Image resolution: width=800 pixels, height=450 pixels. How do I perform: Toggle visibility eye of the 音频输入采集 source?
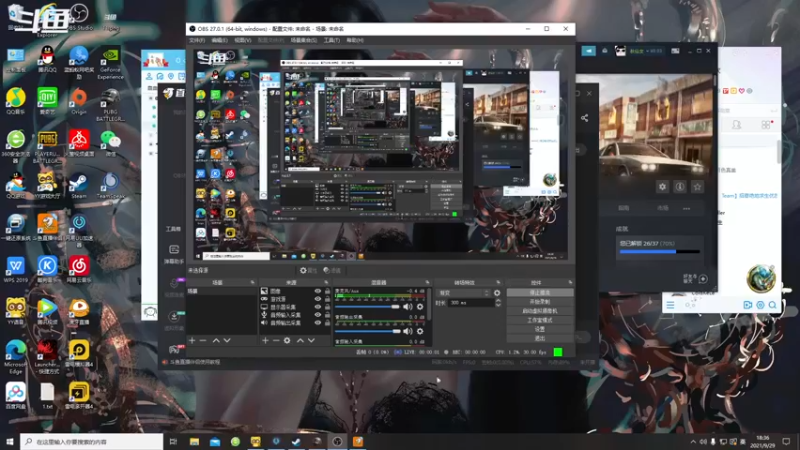coord(318,315)
